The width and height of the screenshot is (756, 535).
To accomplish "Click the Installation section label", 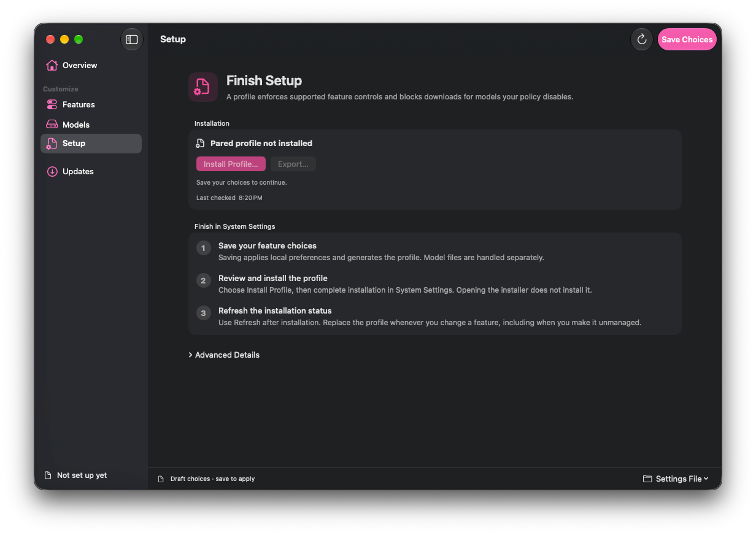I will click(212, 123).
